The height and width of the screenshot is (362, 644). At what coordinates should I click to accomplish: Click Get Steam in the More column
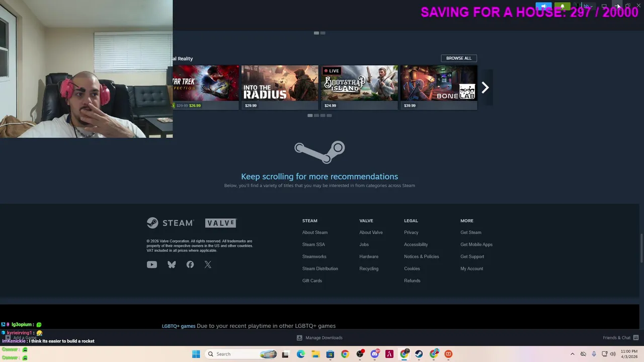click(470, 232)
